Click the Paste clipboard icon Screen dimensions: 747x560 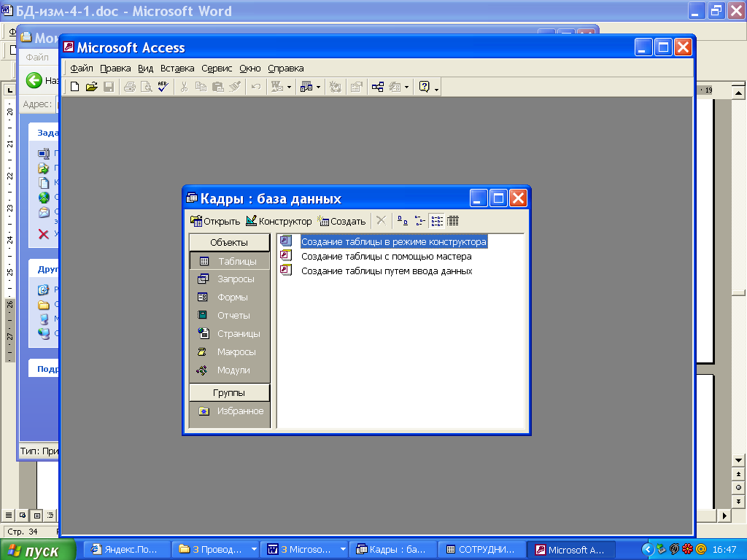217,87
